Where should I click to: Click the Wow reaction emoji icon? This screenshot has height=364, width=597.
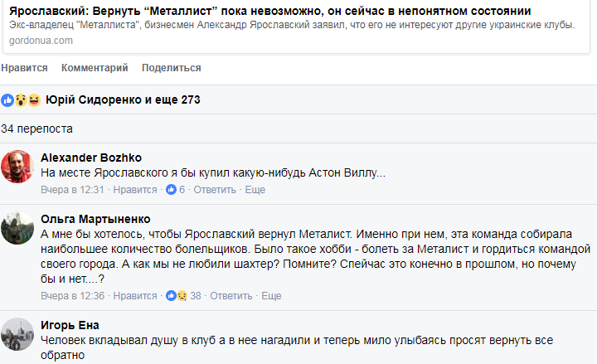point(21,100)
